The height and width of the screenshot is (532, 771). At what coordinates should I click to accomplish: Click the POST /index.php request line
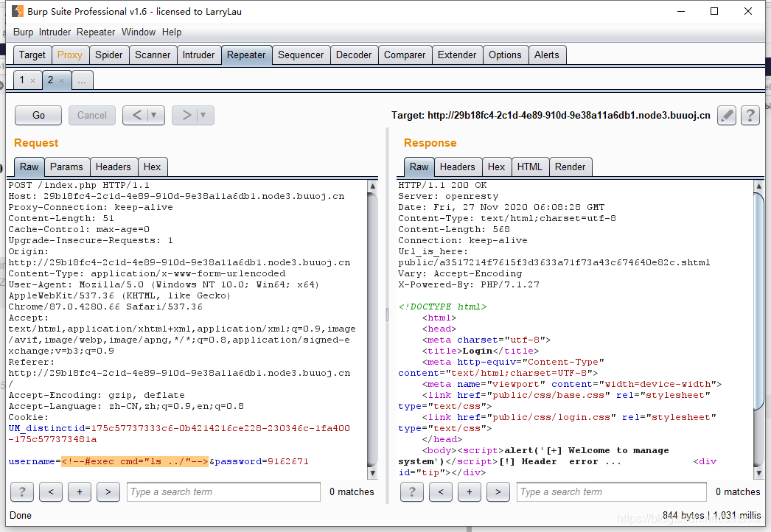click(79, 186)
